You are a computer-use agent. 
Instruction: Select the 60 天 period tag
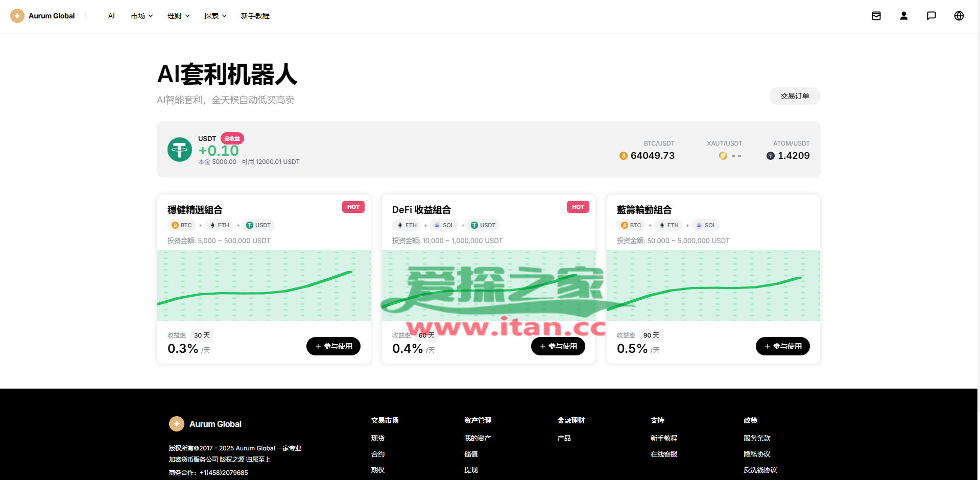tap(426, 335)
